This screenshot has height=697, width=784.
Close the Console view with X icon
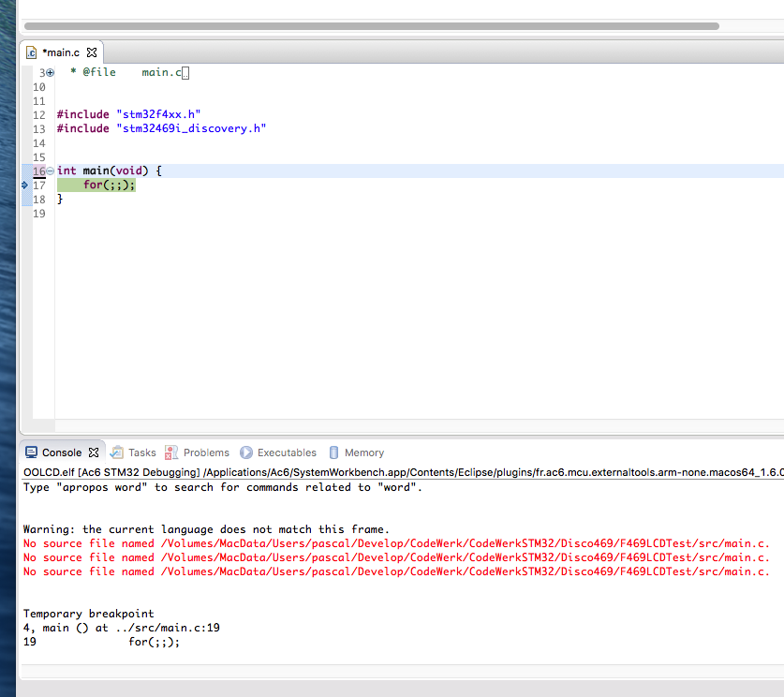click(x=93, y=452)
